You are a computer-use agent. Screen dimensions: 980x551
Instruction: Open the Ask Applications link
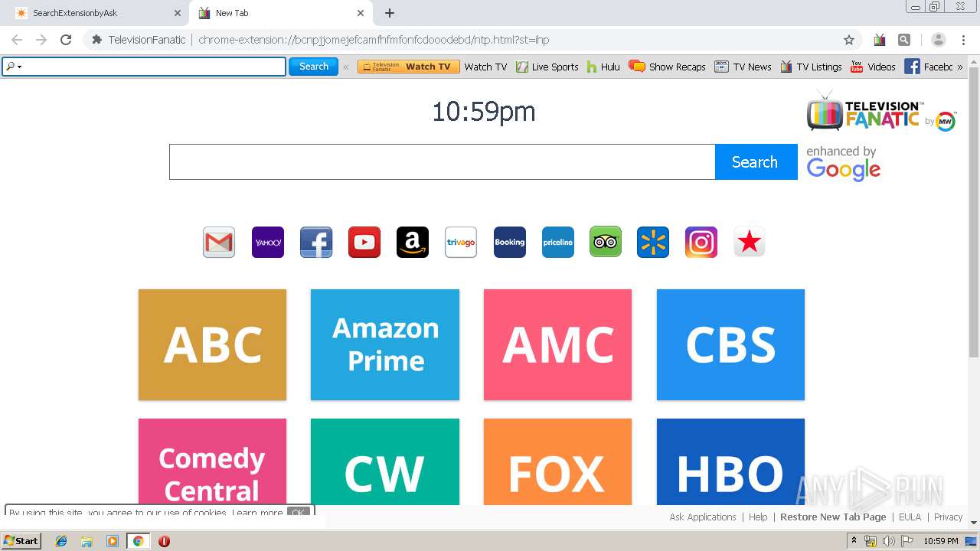(x=703, y=517)
